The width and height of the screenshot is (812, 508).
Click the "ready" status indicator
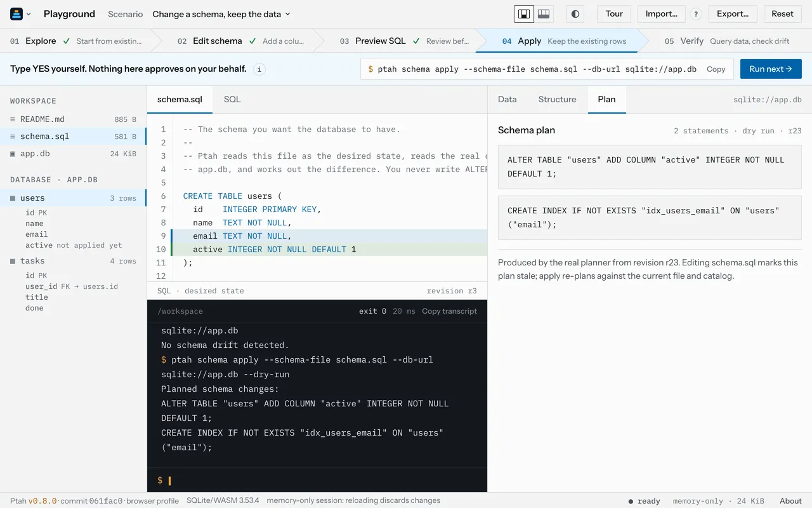tap(644, 501)
